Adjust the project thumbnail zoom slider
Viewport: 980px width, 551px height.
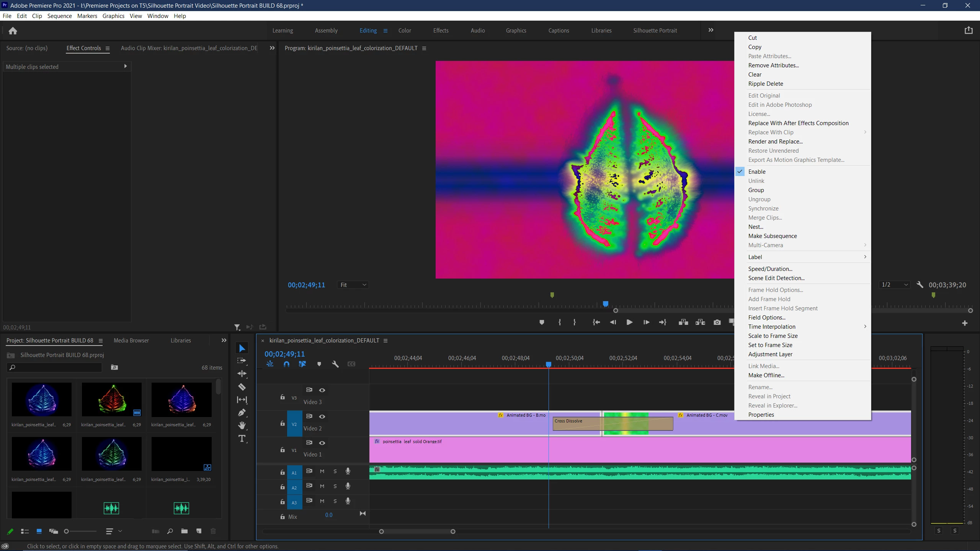tap(67, 531)
